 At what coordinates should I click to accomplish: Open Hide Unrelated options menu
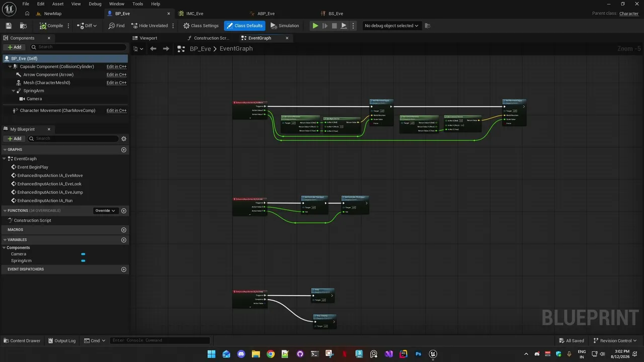173,26
